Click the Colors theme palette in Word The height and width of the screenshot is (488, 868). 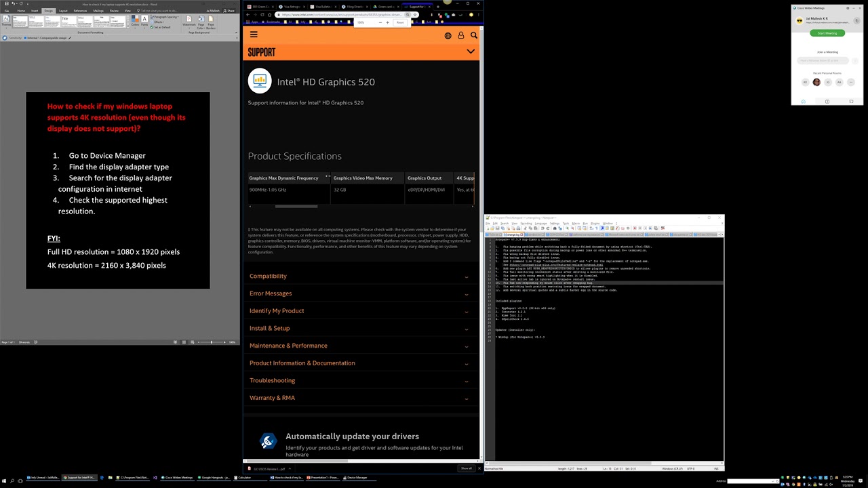(135, 20)
